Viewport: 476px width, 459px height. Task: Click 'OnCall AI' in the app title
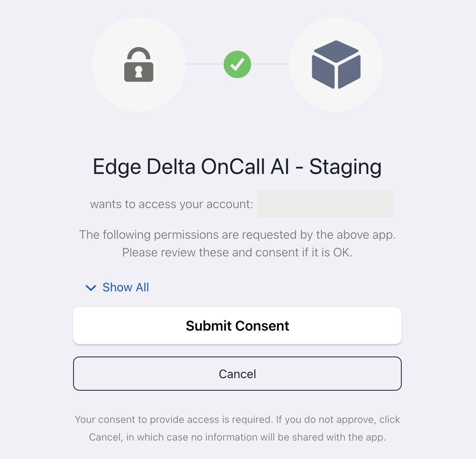(x=245, y=166)
